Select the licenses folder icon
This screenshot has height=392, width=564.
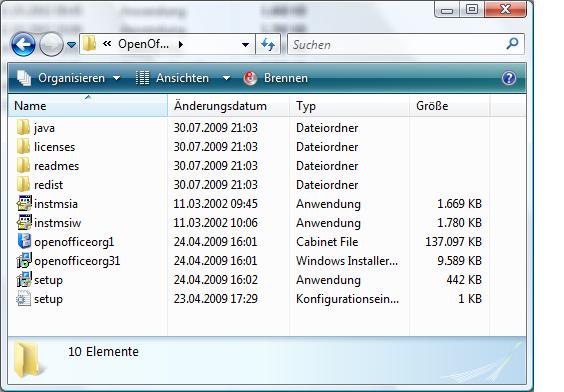click(24, 147)
